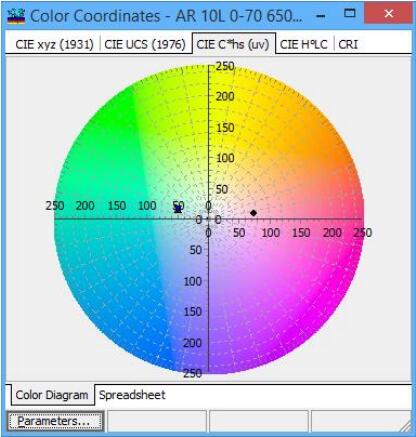This screenshot has height=437, width=416.
Task: Click the window resize grip at bottom corner
Action: (x=406, y=426)
